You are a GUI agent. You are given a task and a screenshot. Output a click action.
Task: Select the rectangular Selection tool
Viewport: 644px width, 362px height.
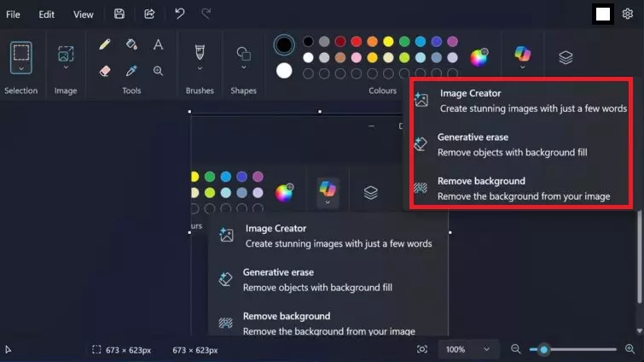pos(21,53)
